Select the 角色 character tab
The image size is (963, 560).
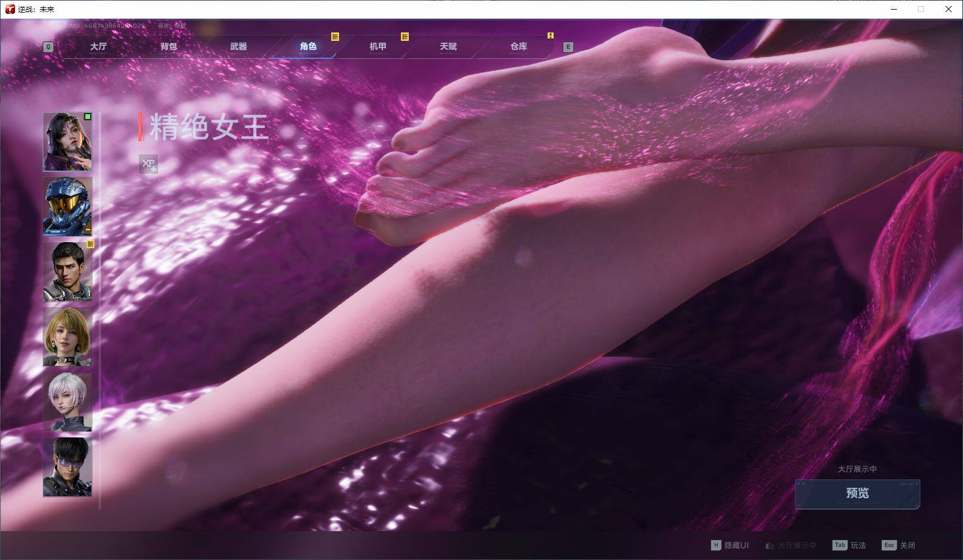[x=308, y=46]
